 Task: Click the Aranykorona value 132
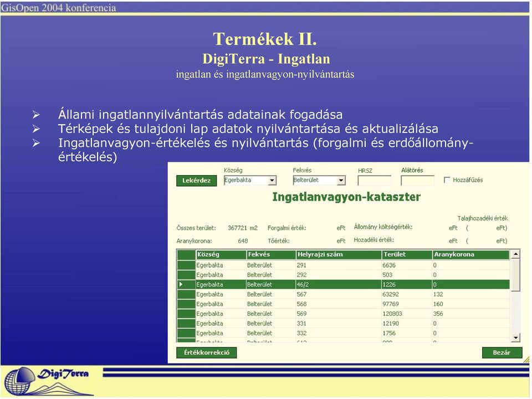coord(438,294)
